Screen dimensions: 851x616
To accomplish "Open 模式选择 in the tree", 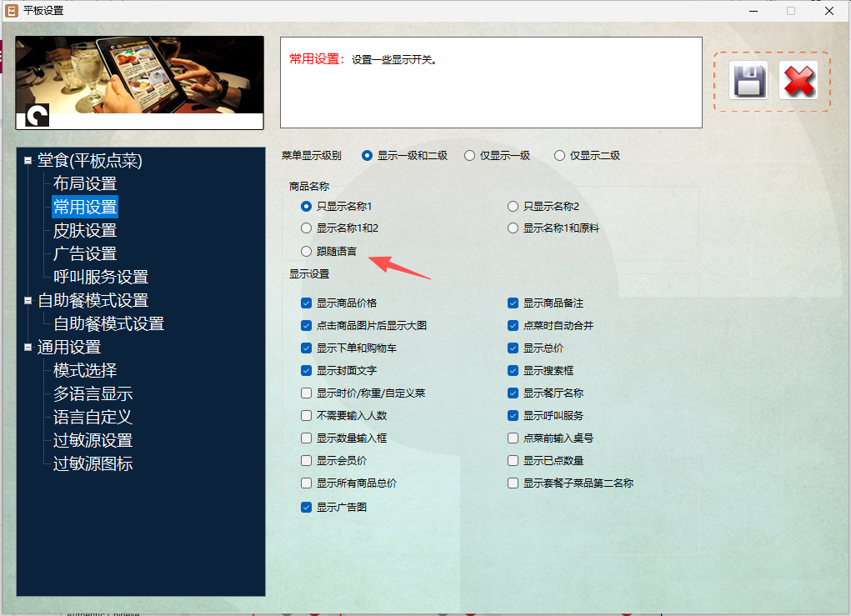I will (85, 370).
